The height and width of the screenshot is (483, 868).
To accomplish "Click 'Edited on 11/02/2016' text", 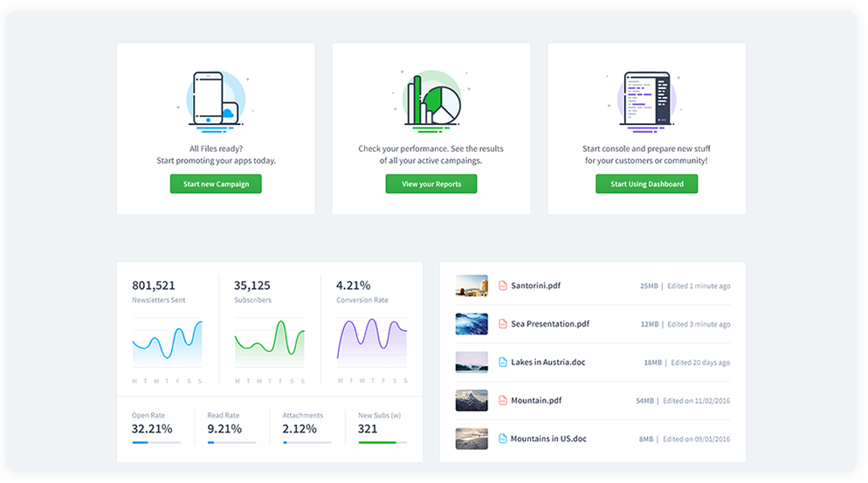I will point(696,401).
